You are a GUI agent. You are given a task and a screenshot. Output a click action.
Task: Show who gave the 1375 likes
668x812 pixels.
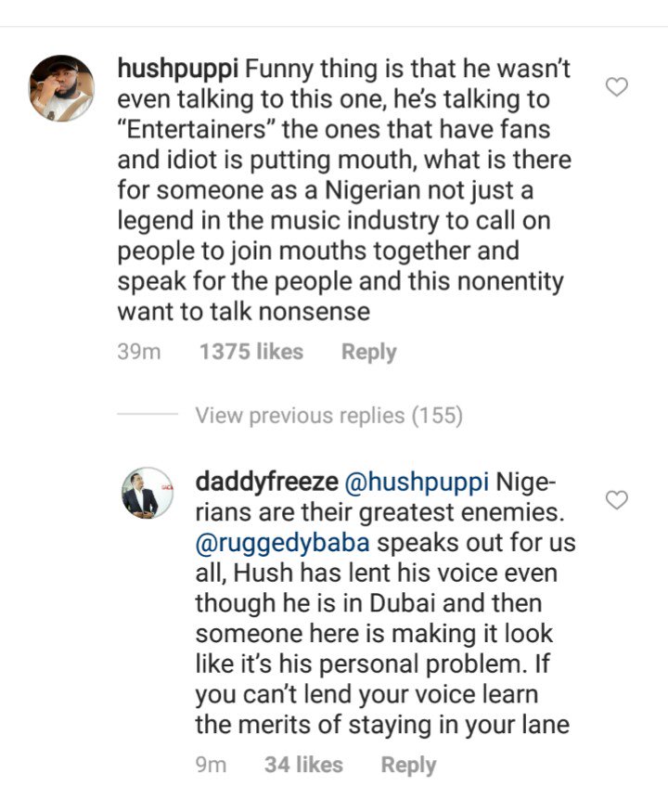coord(250,353)
